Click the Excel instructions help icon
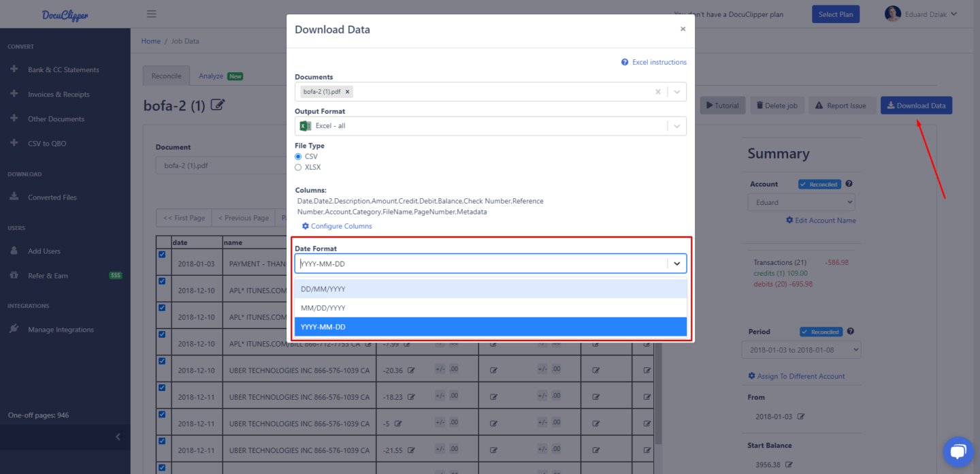The width and height of the screenshot is (980, 474). click(x=625, y=62)
